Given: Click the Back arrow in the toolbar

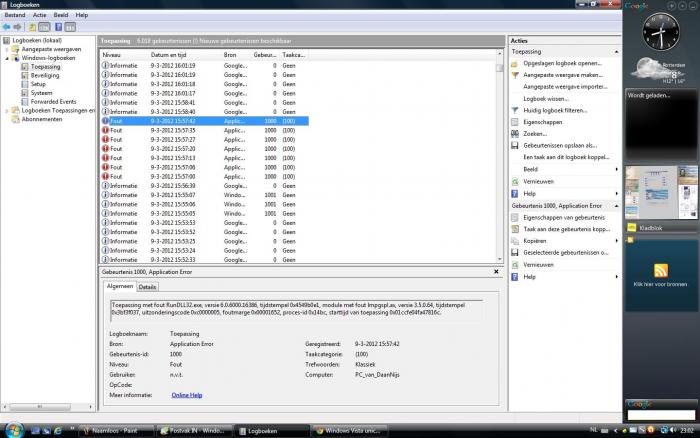Looking at the screenshot, I should point(7,27).
